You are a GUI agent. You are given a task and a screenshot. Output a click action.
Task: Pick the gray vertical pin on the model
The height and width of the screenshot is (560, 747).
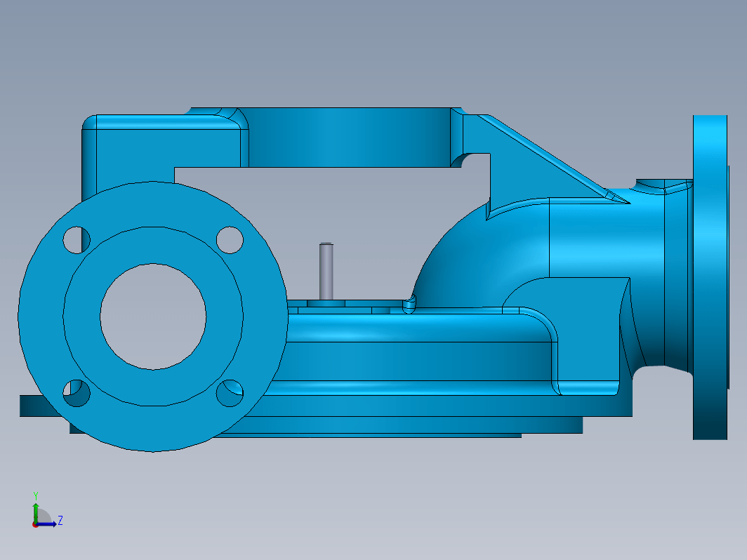tap(326, 272)
